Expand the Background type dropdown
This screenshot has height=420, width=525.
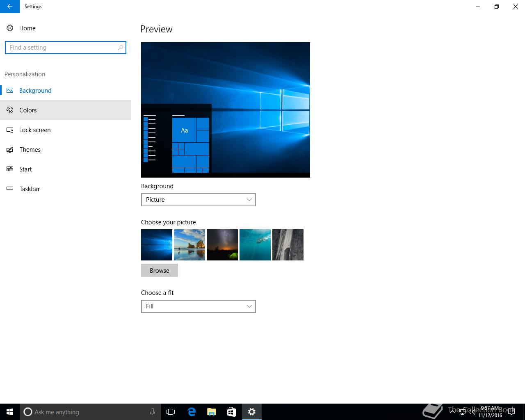198,200
